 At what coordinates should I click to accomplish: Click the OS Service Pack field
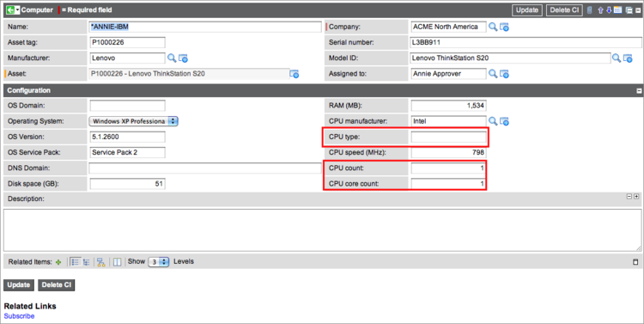pos(127,152)
